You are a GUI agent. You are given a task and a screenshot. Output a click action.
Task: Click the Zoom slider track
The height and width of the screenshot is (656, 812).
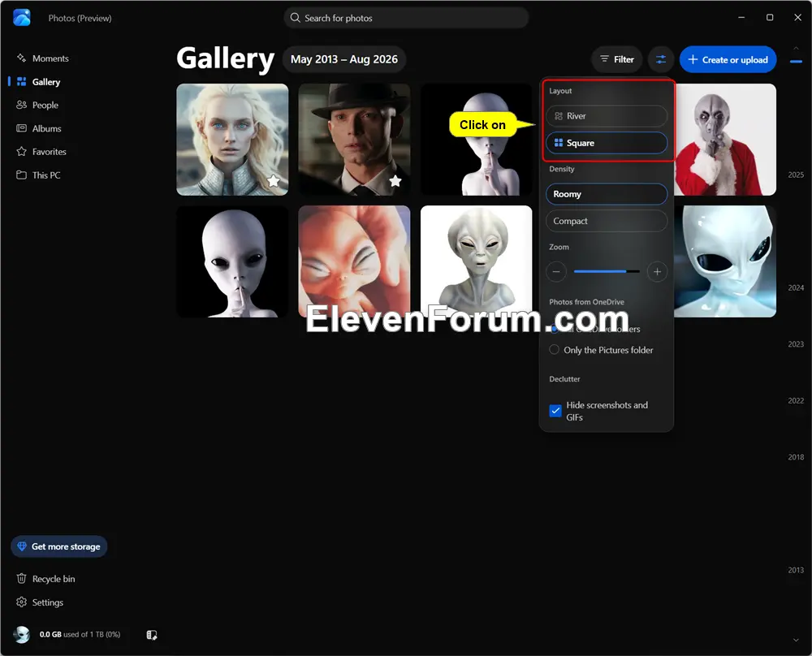607,271
